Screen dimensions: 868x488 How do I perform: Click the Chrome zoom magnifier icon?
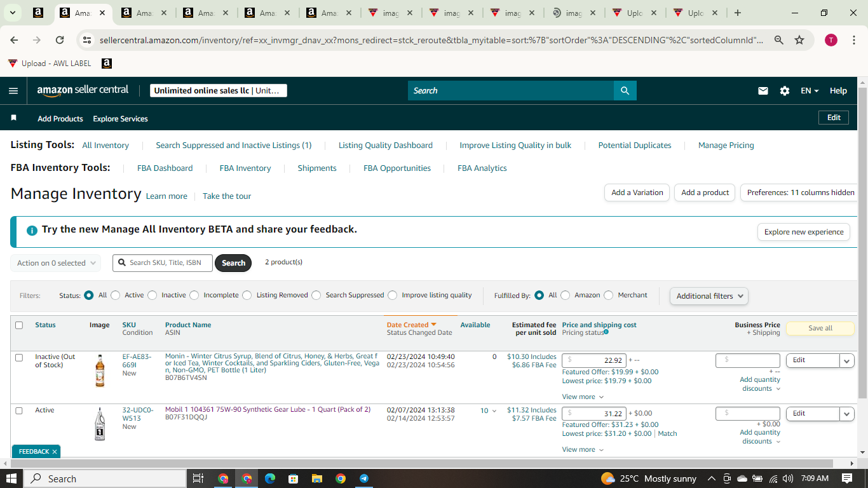coord(778,40)
